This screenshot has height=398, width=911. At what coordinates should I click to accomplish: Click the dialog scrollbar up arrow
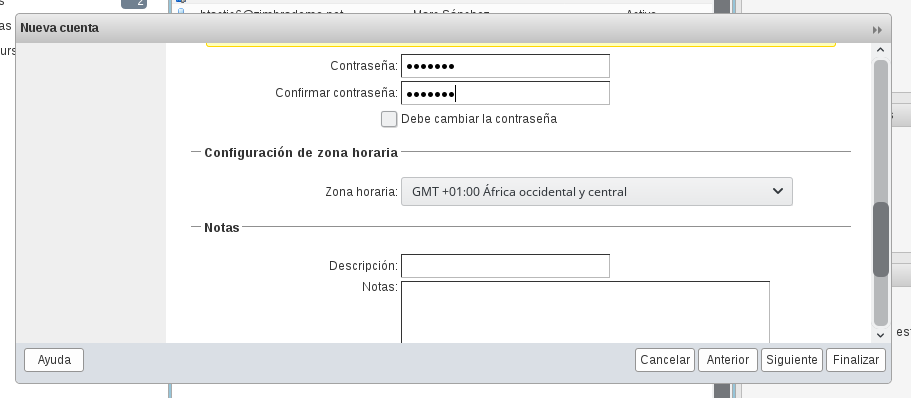tap(880, 51)
